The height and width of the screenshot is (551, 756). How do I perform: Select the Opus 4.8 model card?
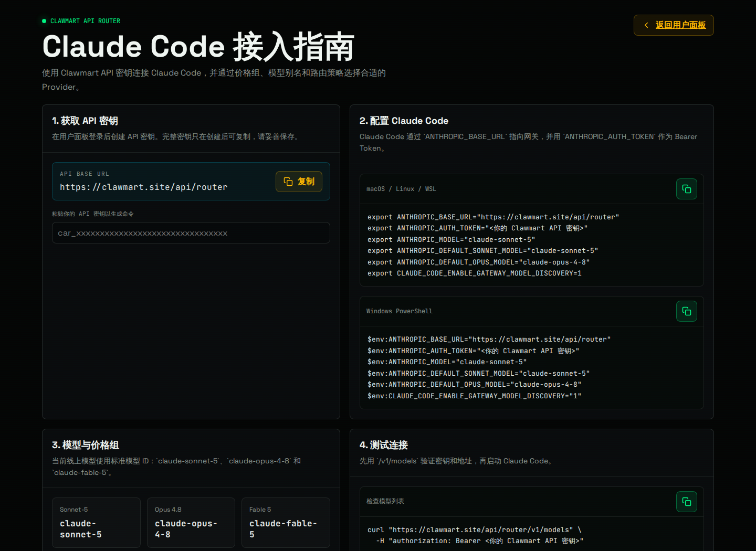coord(191,523)
